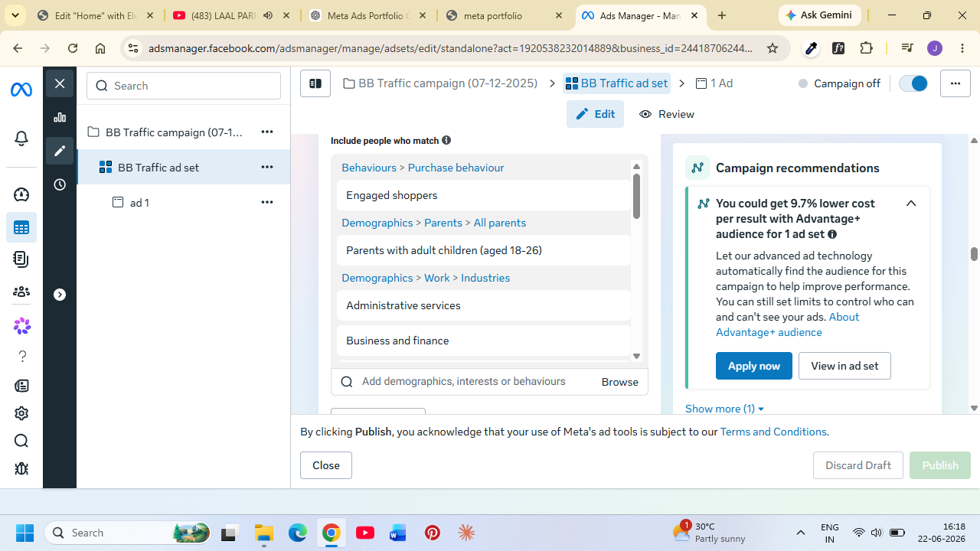Open the Industries category link

tap(485, 278)
